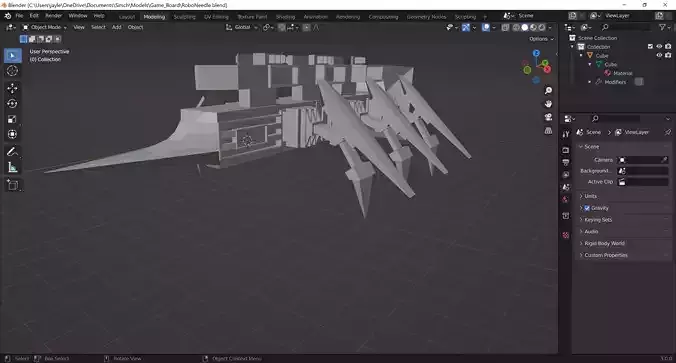Toggle X-ray mode
The image size is (676, 363).
tap(505, 28)
